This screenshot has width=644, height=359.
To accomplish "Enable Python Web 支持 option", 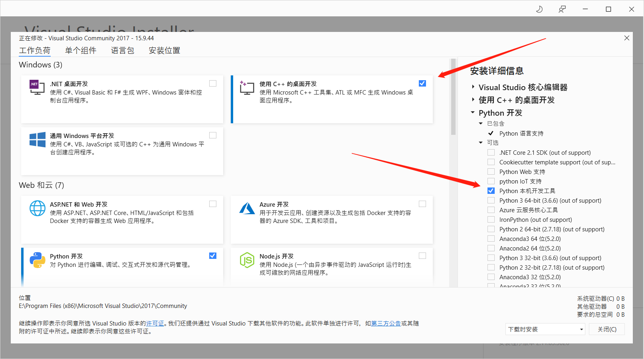I will point(491,172).
